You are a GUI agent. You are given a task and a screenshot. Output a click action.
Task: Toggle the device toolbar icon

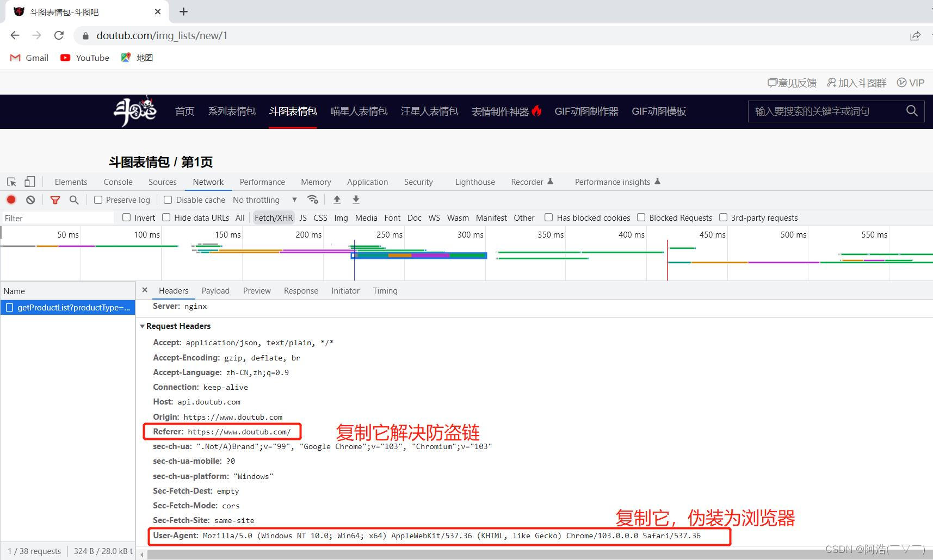point(30,182)
